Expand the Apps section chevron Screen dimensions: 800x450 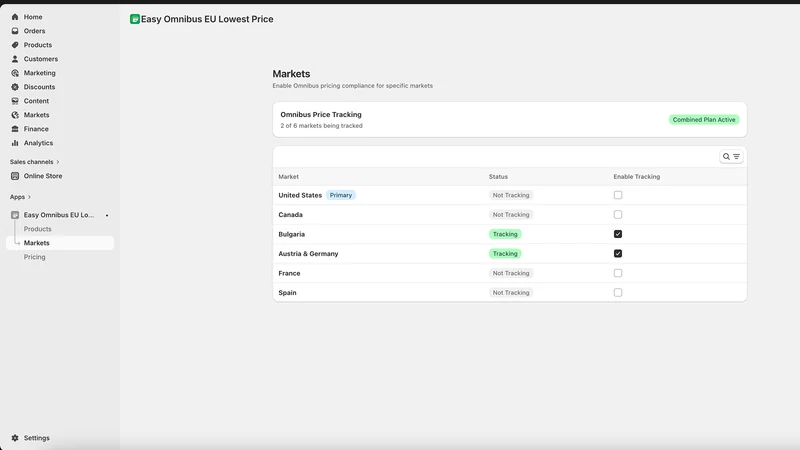click(29, 197)
